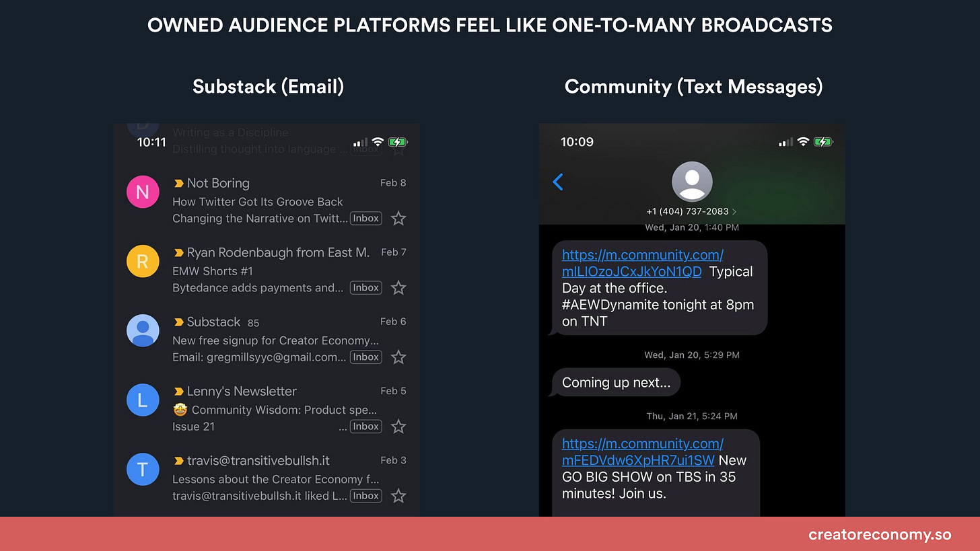Tap the Wi-Fi icon in the Messages status bar
The width and height of the screenshot is (980, 551).
tap(803, 142)
